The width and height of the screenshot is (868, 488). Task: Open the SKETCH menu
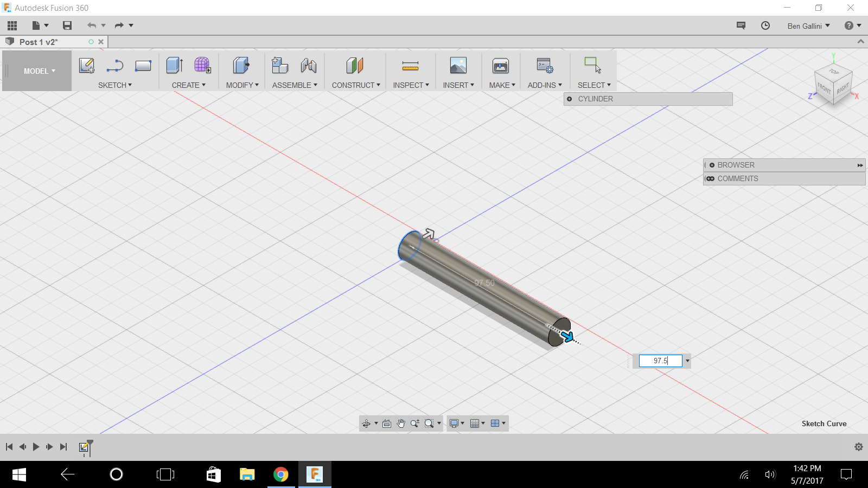point(115,85)
